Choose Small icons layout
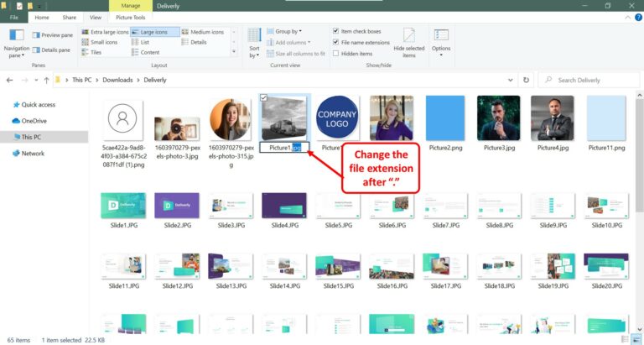Viewport: 644px width, 345px height. tap(100, 42)
